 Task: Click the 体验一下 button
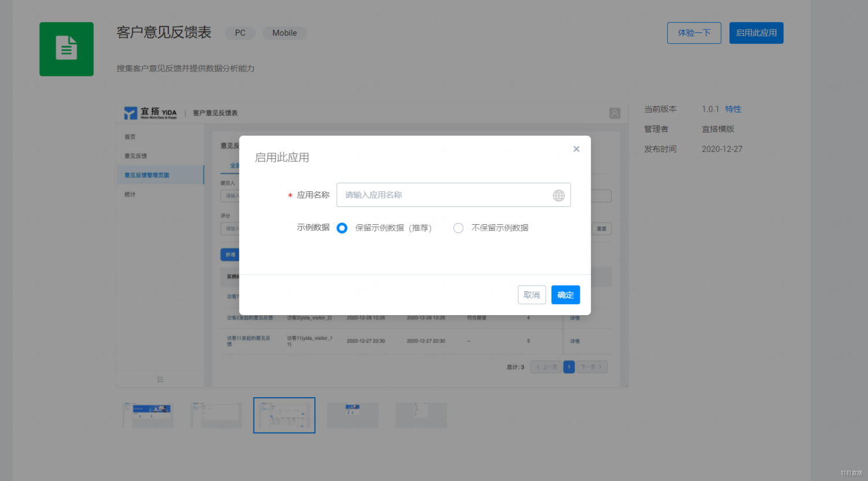tap(694, 33)
